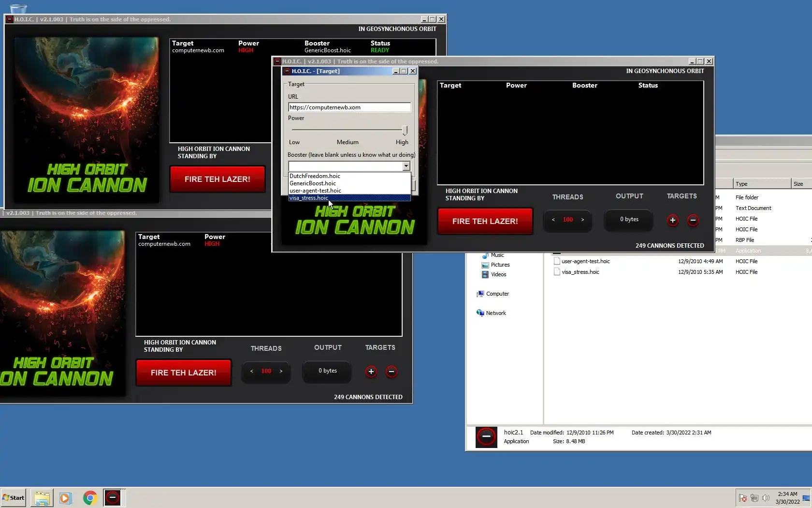Screen dimensions: 812x508
Task: Click the Booster combo box text field
Action: [x=345, y=166]
